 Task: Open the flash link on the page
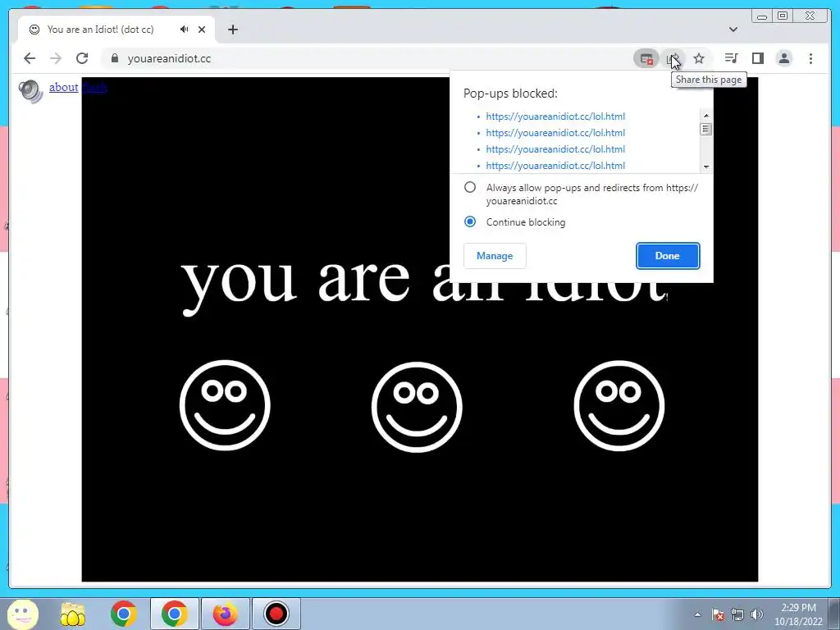95,87
